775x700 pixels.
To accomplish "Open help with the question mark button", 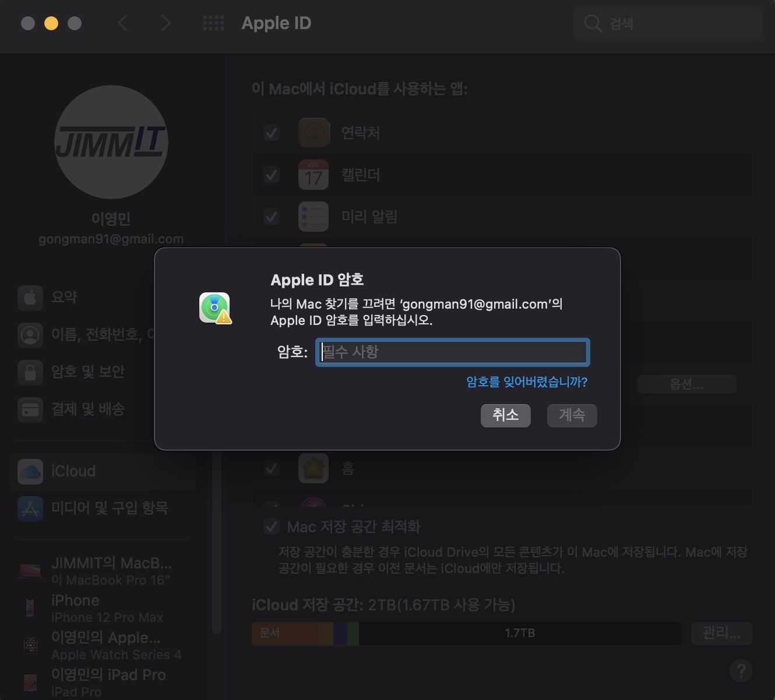I will [741, 671].
